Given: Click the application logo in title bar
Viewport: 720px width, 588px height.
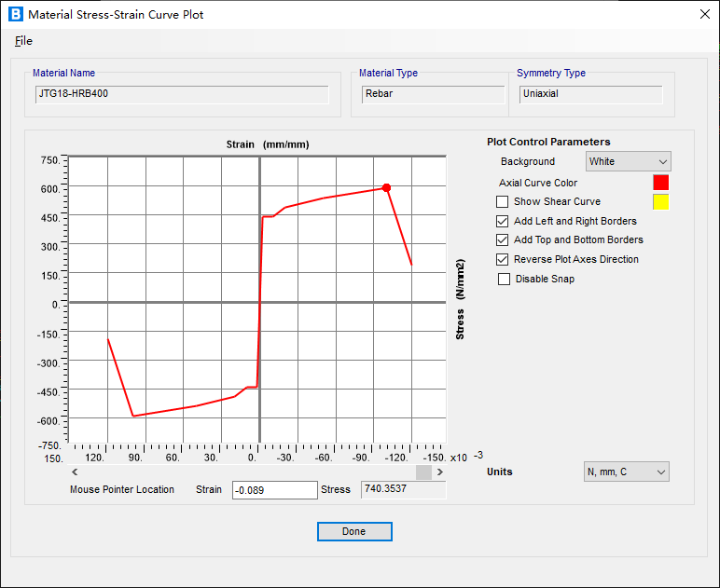Looking at the screenshot, I should coord(16,14).
